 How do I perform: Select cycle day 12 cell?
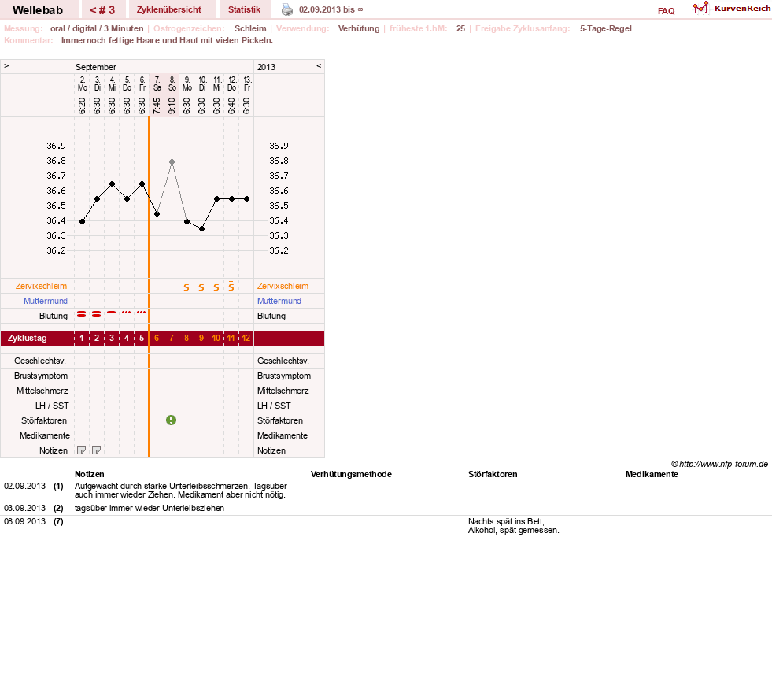click(246, 339)
